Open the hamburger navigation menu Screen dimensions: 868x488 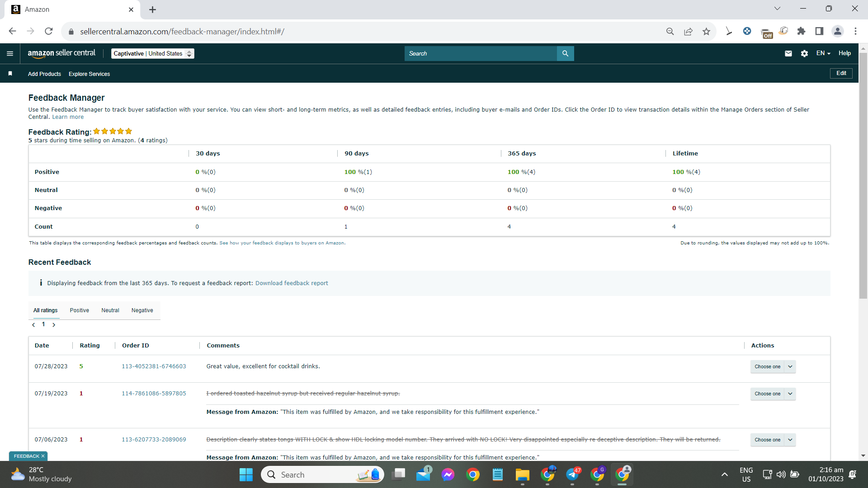10,53
